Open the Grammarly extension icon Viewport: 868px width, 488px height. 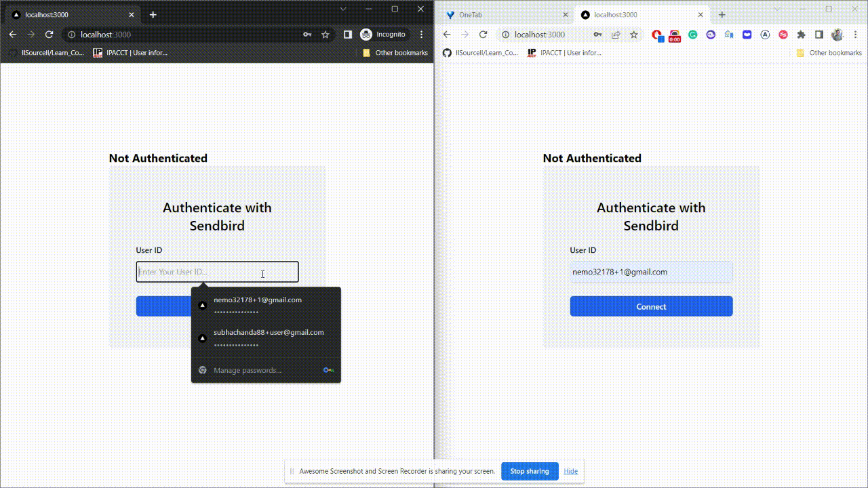tap(692, 34)
